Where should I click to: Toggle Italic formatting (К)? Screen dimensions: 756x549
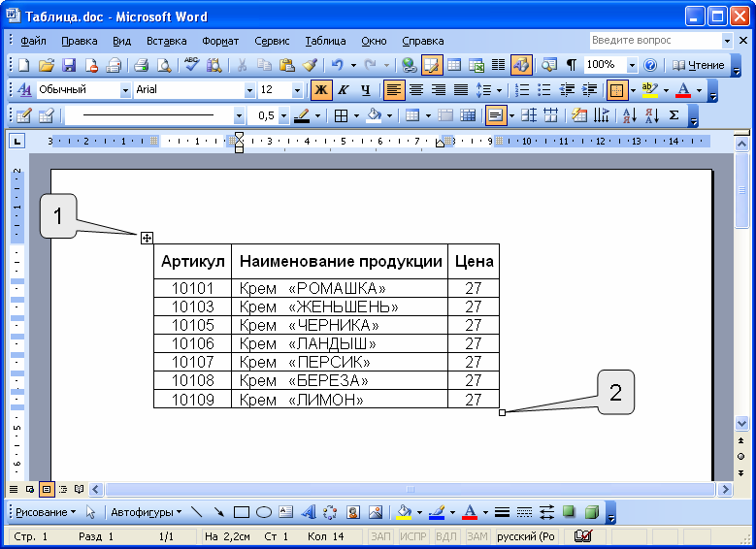coord(344,90)
